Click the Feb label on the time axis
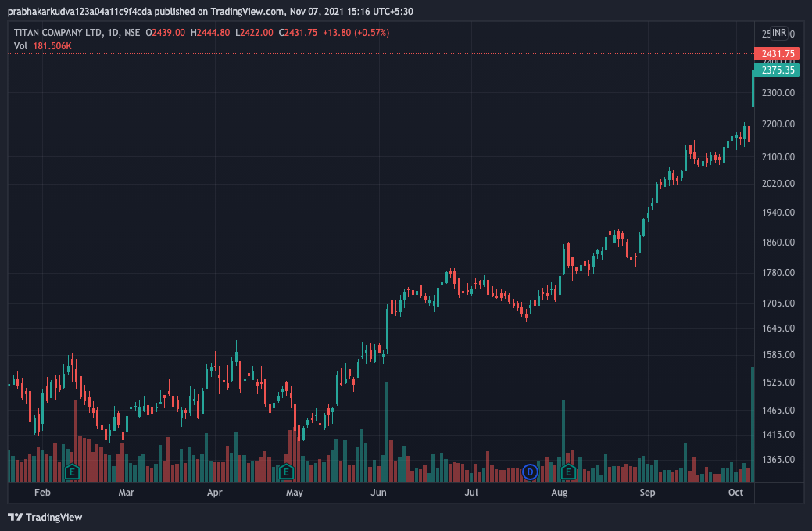 click(x=42, y=492)
